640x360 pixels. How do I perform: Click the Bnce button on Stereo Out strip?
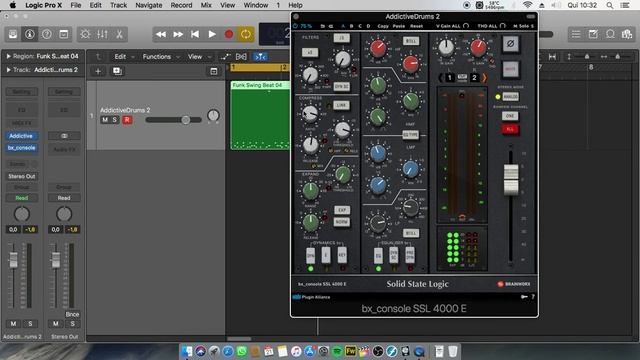(72, 314)
